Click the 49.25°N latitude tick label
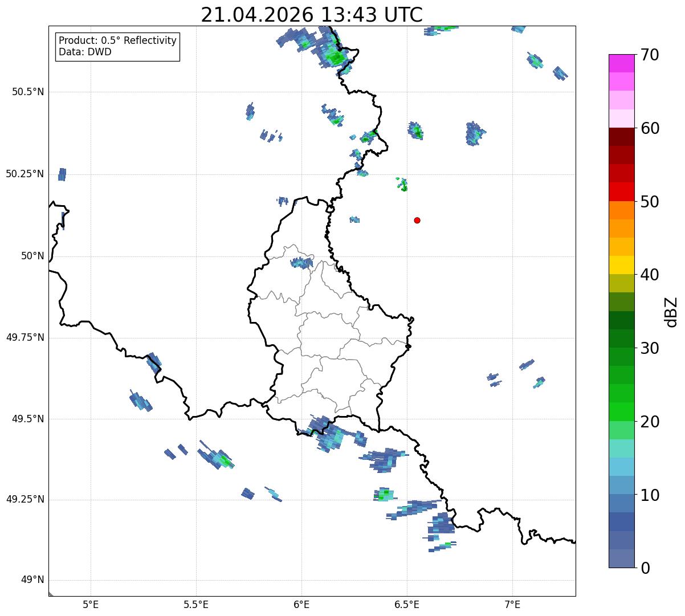685x616 pixels. coord(25,499)
